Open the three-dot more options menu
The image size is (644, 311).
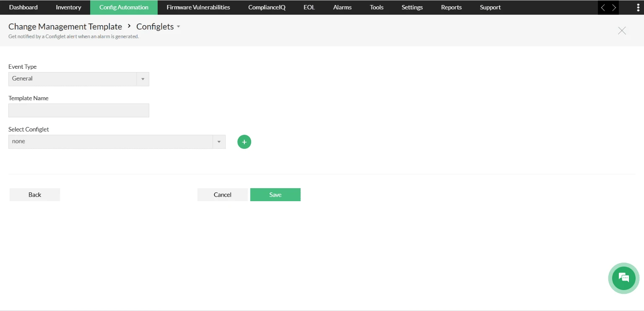point(638,8)
